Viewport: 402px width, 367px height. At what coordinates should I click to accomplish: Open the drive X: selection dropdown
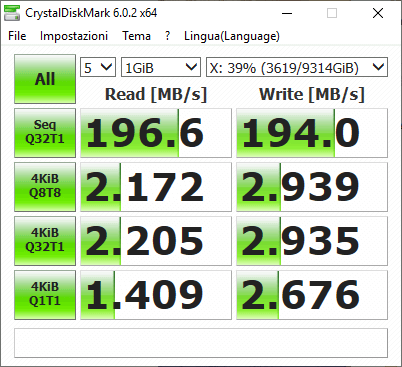point(297,67)
